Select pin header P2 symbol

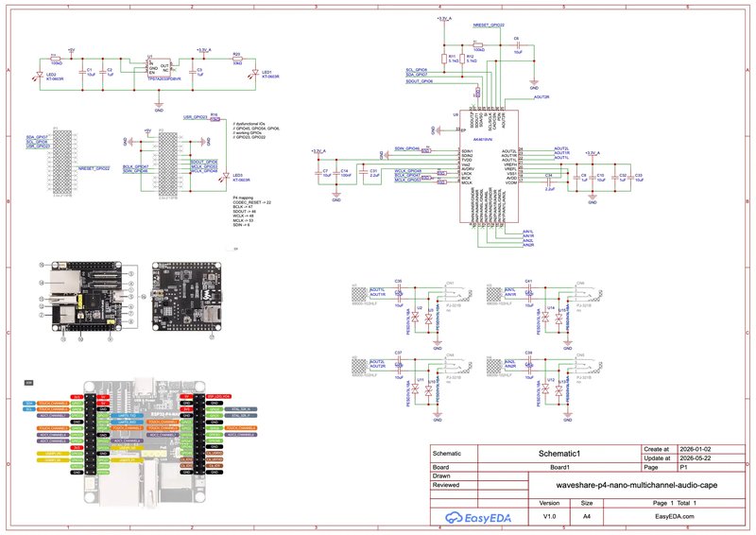[x=168, y=164]
